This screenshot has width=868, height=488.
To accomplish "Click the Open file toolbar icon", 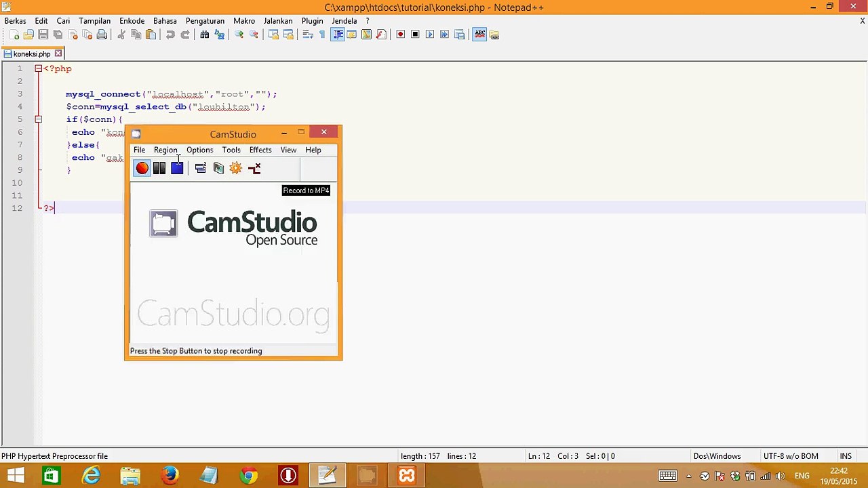I will coord(28,35).
